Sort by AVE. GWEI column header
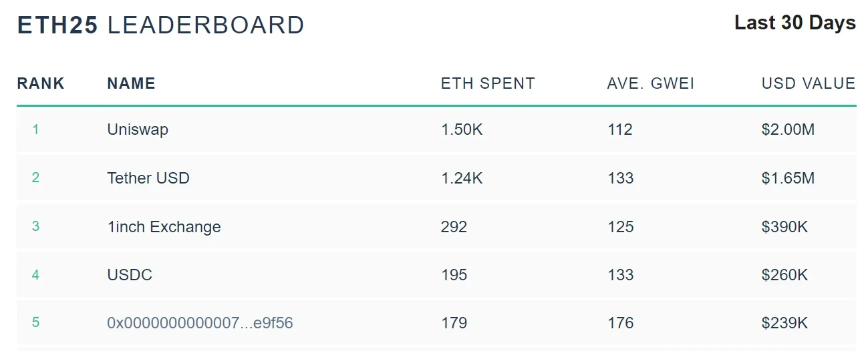868x351 pixels. pos(650,83)
